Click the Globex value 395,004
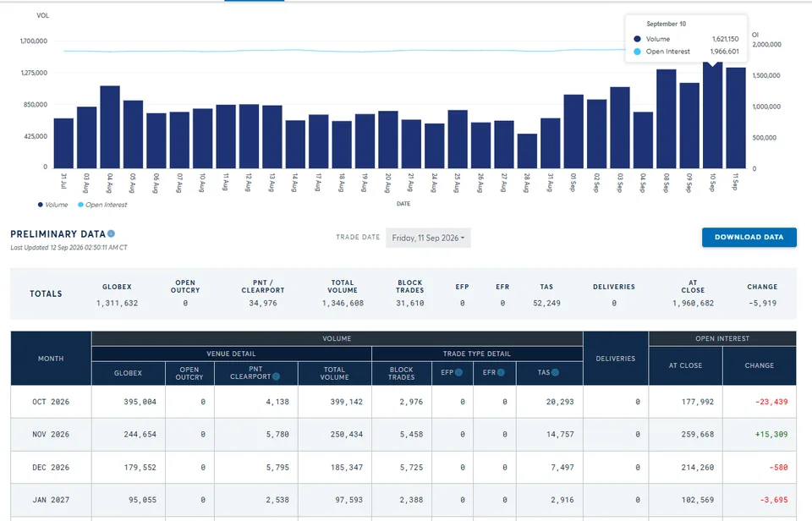This screenshot has height=521, width=812. click(x=140, y=402)
